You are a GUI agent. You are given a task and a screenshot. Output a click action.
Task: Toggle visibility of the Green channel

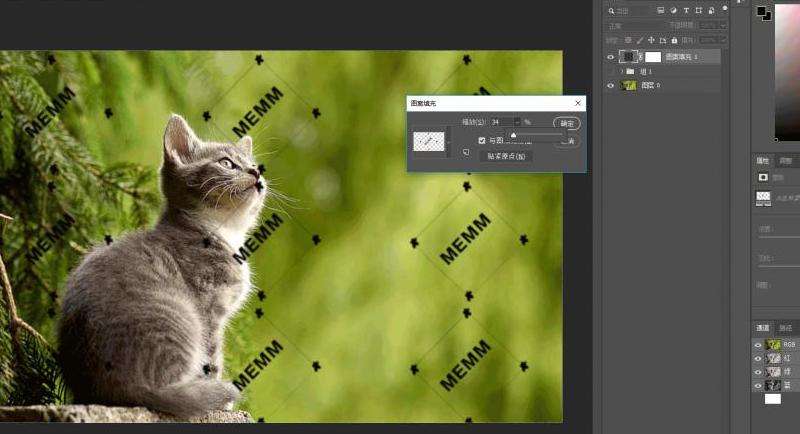coord(758,372)
